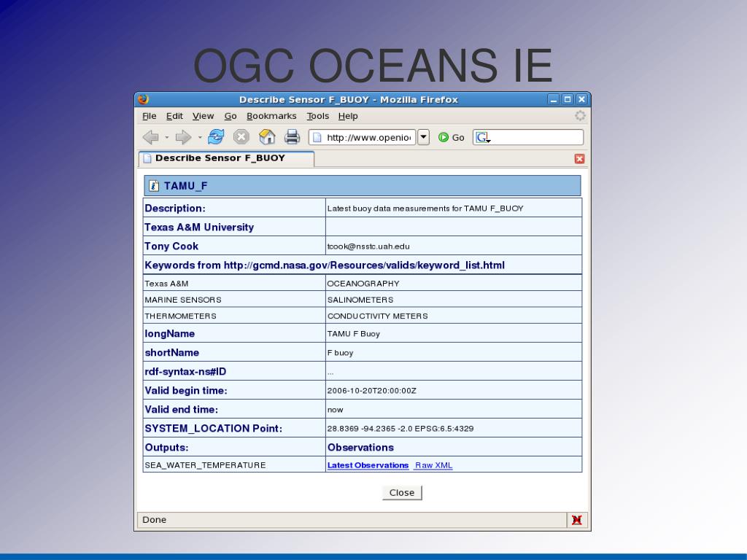The width and height of the screenshot is (747, 560).
Task: Open the Bookmarks menu
Action: (x=271, y=116)
